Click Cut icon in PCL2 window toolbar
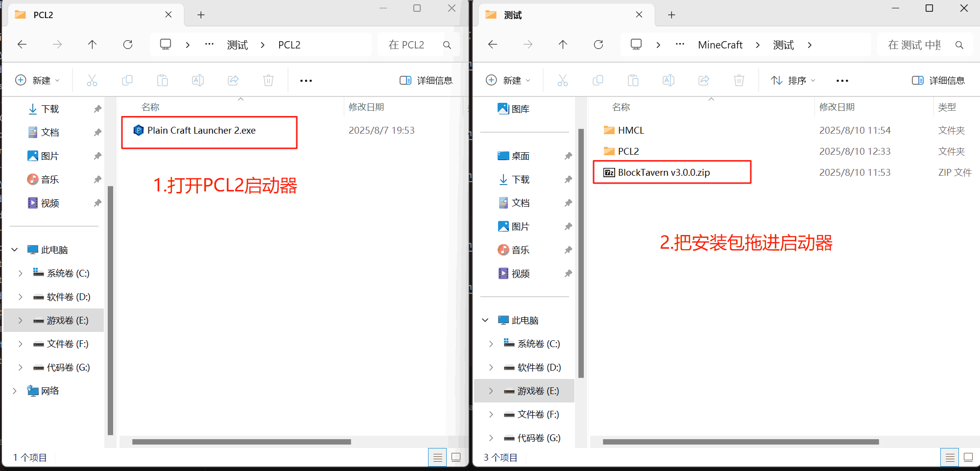The image size is (980, 471). click(92, 80)
